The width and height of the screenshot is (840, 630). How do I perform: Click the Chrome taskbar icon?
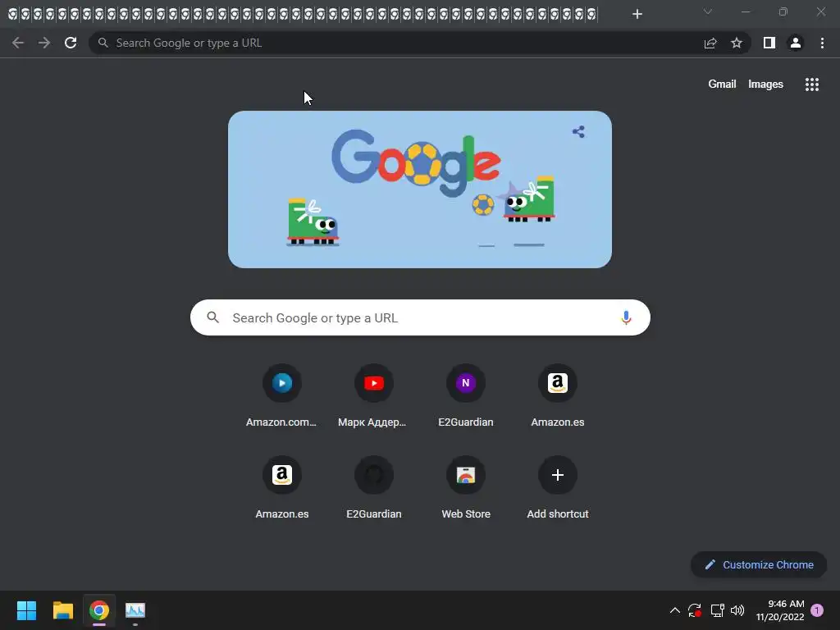(x=99, y=610)
